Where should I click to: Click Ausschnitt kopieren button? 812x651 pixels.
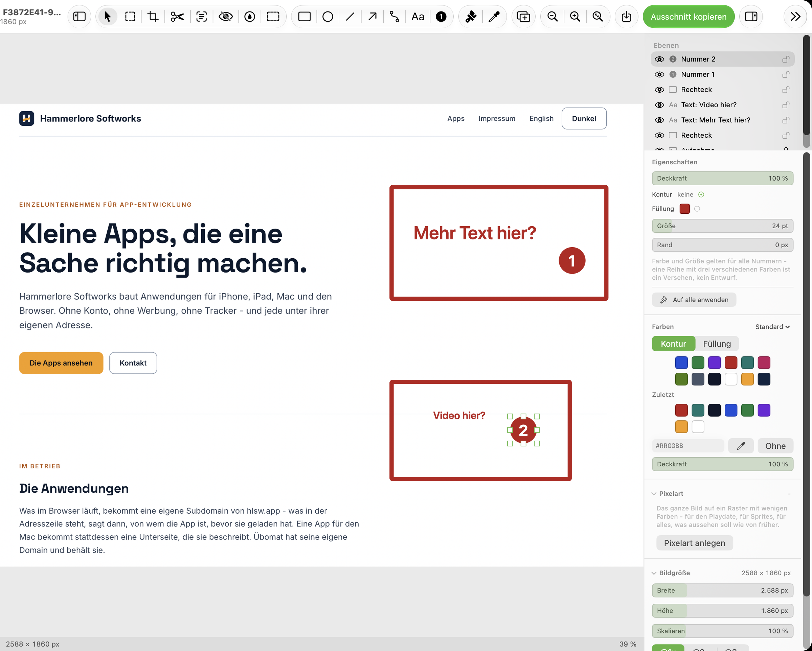coord(689,17)
